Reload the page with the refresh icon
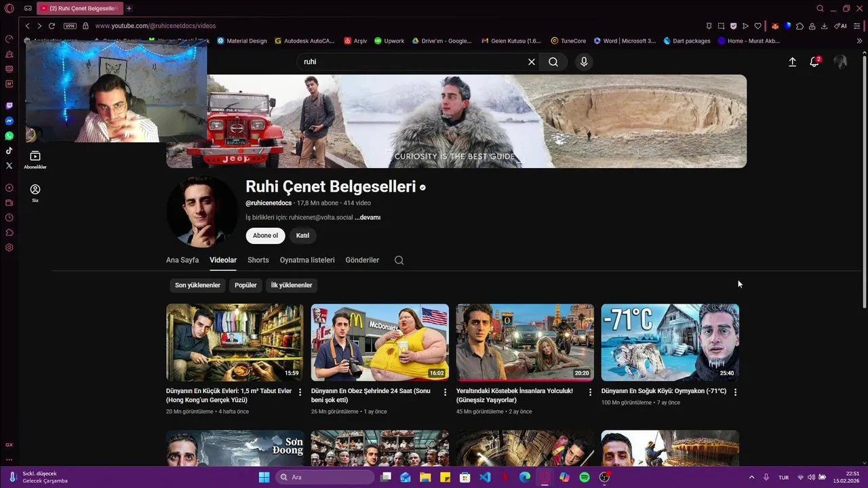This screenshot has height=488, width=868. tap(52, 26)
